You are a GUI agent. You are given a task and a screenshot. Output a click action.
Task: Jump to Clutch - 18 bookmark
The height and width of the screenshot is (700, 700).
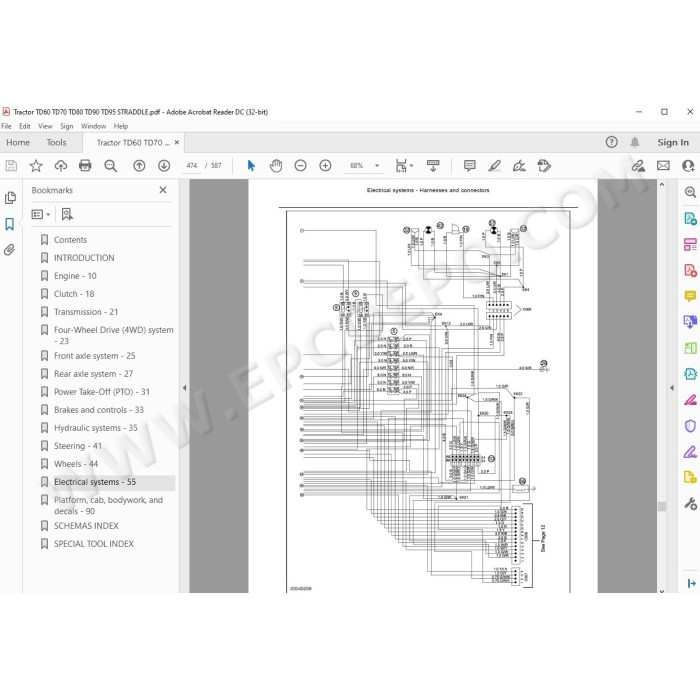74,294
